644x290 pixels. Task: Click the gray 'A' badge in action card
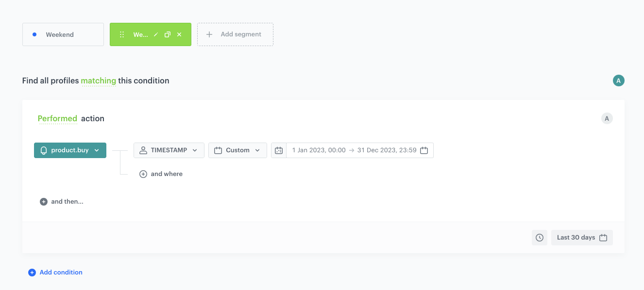click(607, 118)
